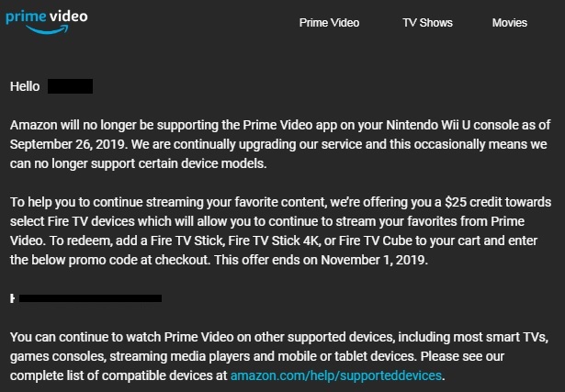Open the Prime Video navigation link
Image resolution: width=565 pixels, height=392 pixels.
329,23
